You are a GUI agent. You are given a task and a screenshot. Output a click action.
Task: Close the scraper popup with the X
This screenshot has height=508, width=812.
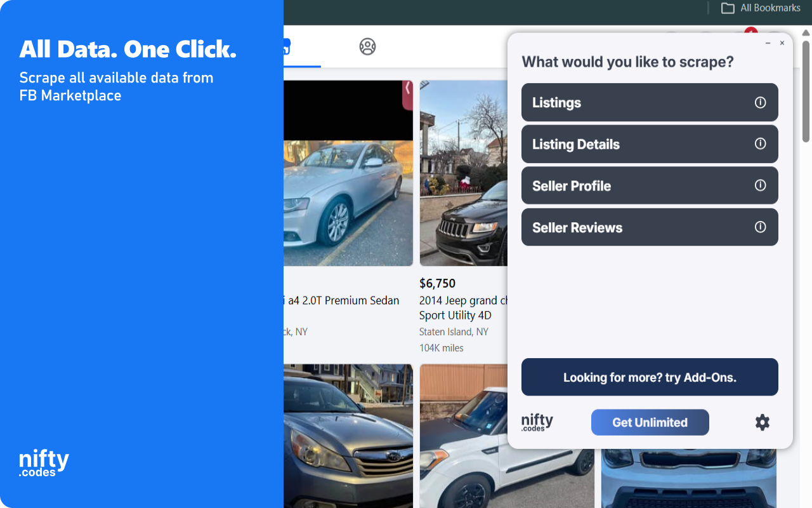point(782,43)
